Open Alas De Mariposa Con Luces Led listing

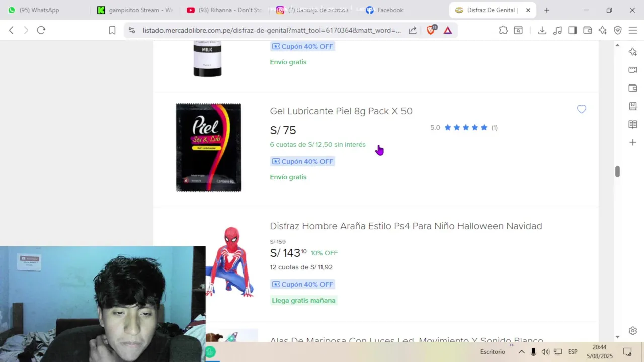coord(407,340)
